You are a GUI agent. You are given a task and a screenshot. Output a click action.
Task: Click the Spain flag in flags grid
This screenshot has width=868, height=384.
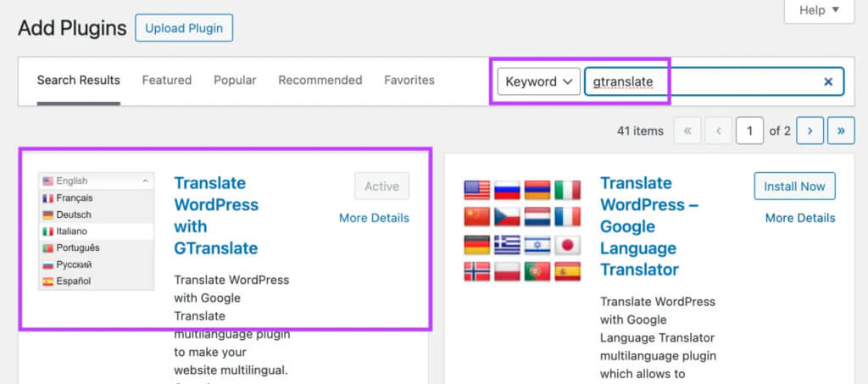coord(567,271)
